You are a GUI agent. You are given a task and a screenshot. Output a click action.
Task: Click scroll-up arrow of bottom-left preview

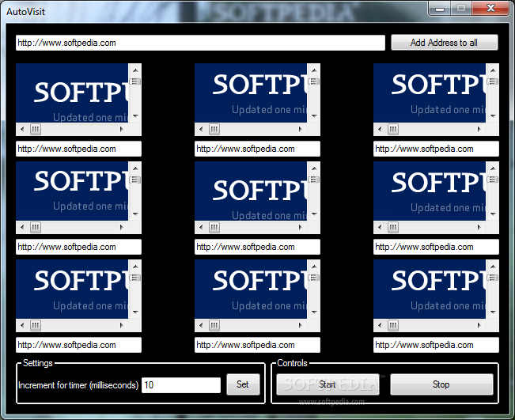pyautogui.click(x=135, y=267)
